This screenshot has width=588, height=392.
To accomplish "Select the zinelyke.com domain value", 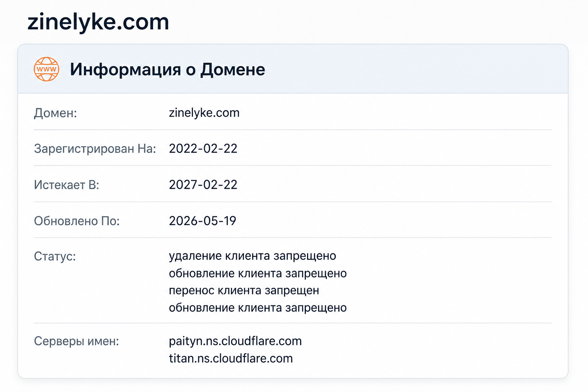I will click(204, 113).
